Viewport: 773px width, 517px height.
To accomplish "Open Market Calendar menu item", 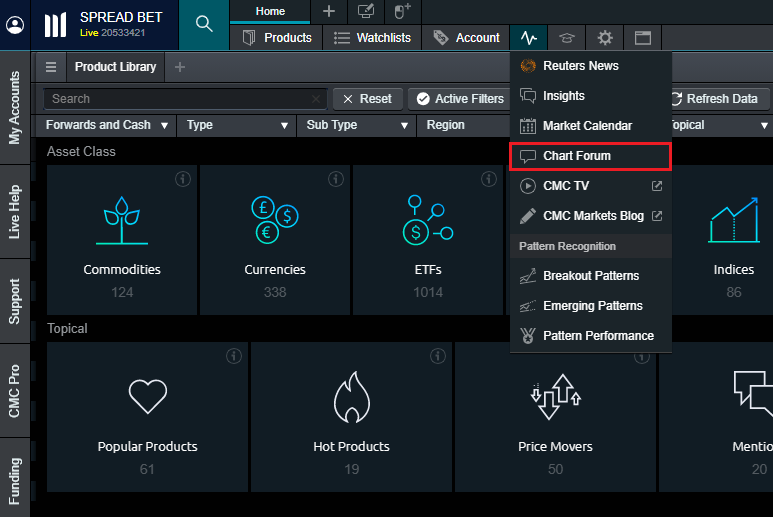I will point(591,126).
